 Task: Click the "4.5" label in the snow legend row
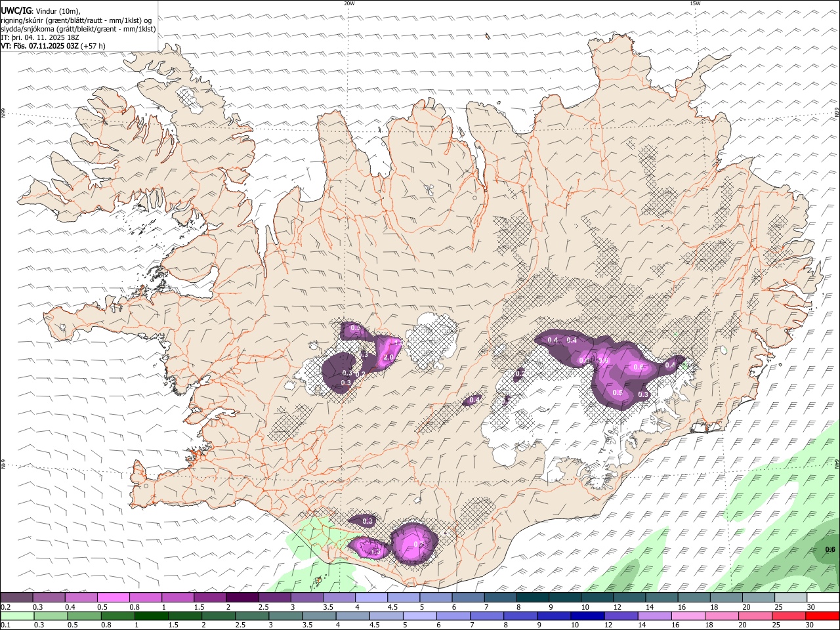coord(392,607)
